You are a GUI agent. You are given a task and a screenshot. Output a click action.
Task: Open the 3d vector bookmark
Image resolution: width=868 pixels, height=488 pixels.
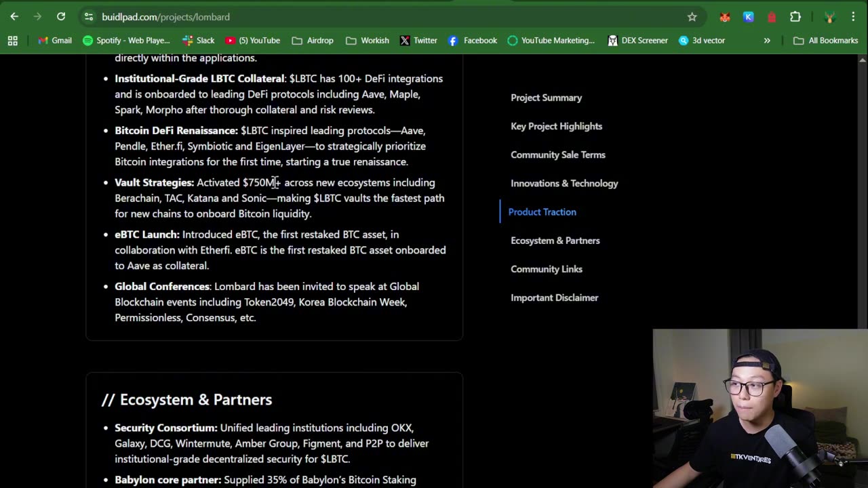click(702, 41)
